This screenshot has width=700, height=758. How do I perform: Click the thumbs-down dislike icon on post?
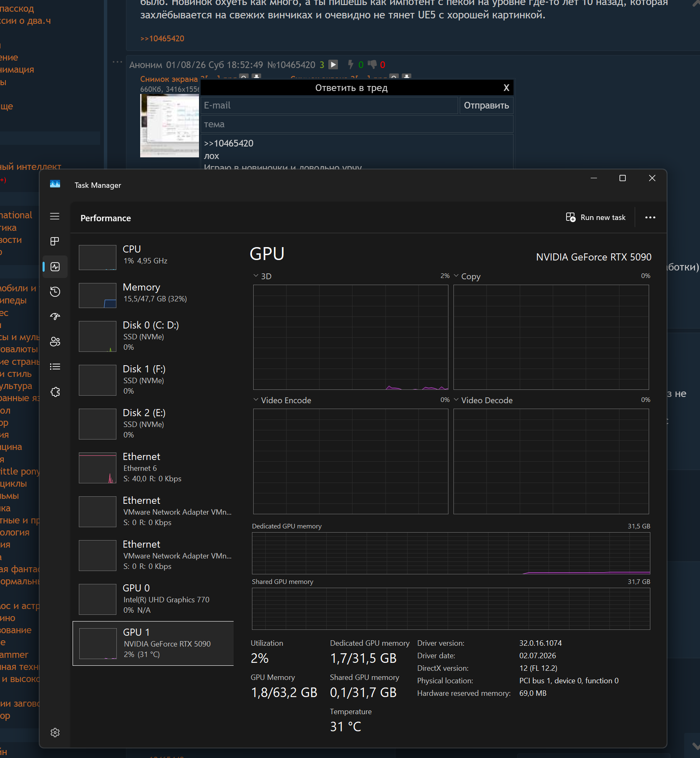click(372, 64)
